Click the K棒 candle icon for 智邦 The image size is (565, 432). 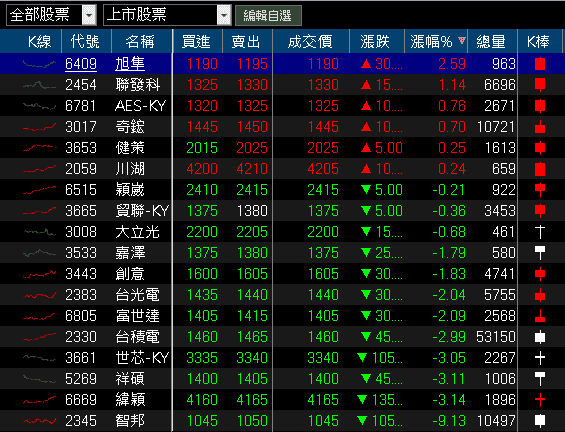click(x=540, y=421)
